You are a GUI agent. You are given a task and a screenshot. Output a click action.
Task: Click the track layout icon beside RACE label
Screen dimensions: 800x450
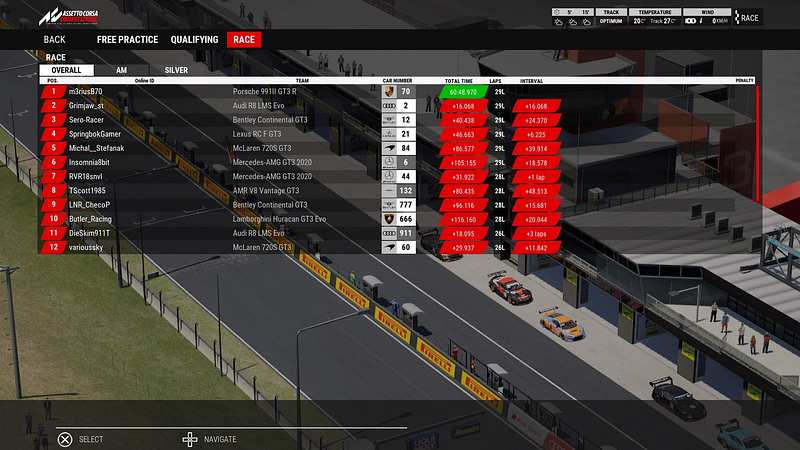[x=737, y=17]
